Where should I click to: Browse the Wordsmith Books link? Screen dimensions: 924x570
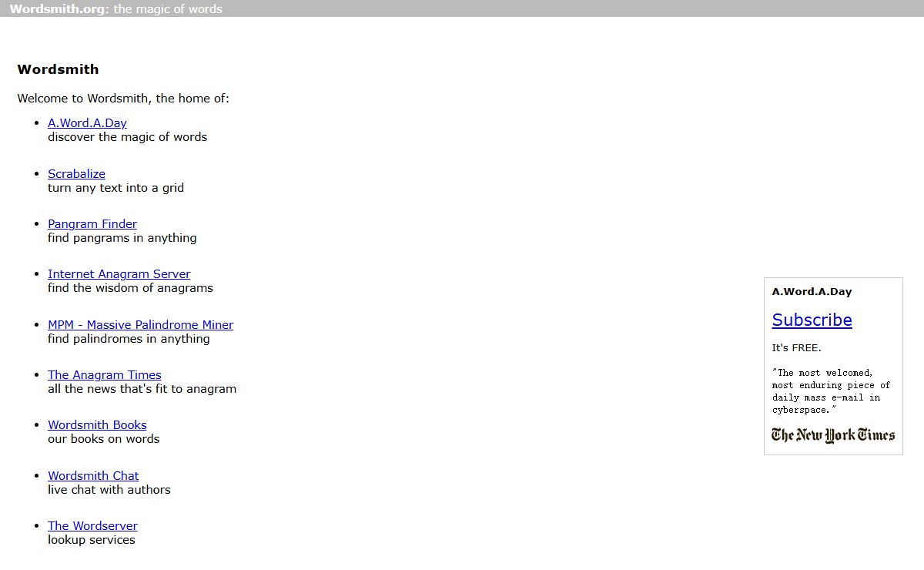point(97,425)
